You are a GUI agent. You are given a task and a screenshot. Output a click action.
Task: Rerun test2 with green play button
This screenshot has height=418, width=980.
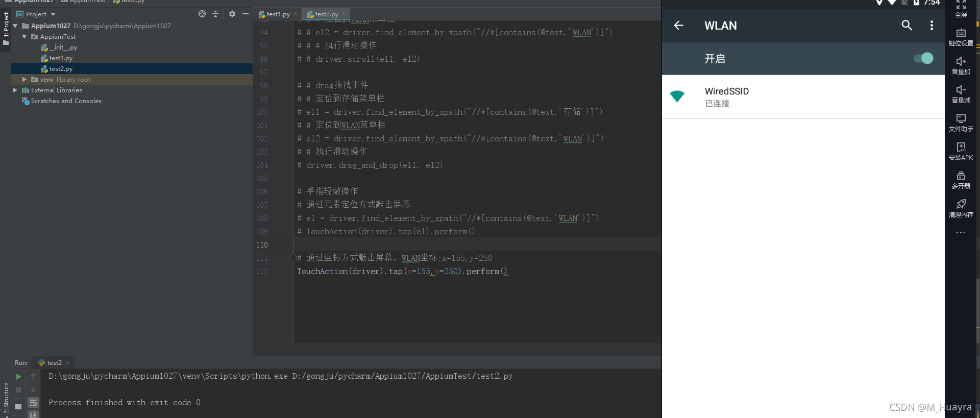coord(18,377)
